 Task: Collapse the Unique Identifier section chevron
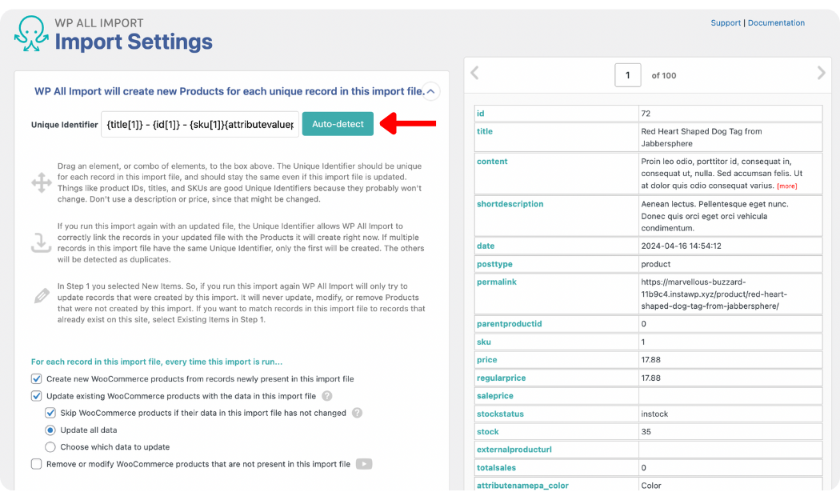[x=430, y=91]
